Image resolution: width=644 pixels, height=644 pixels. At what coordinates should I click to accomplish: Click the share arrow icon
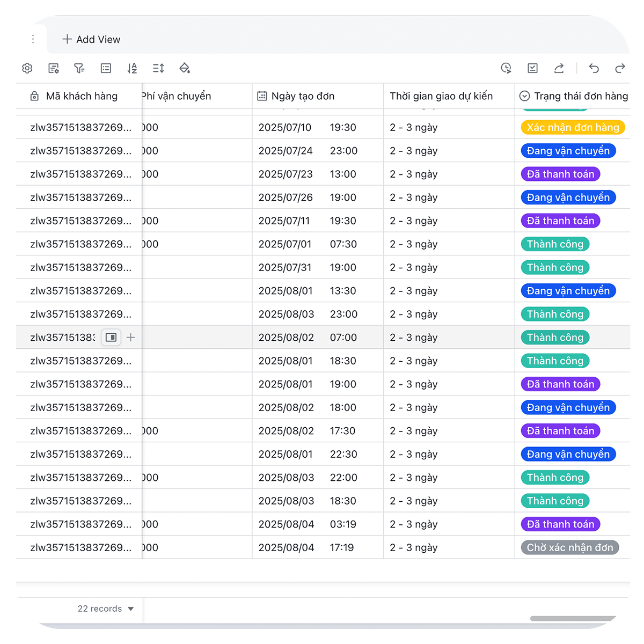559,68
